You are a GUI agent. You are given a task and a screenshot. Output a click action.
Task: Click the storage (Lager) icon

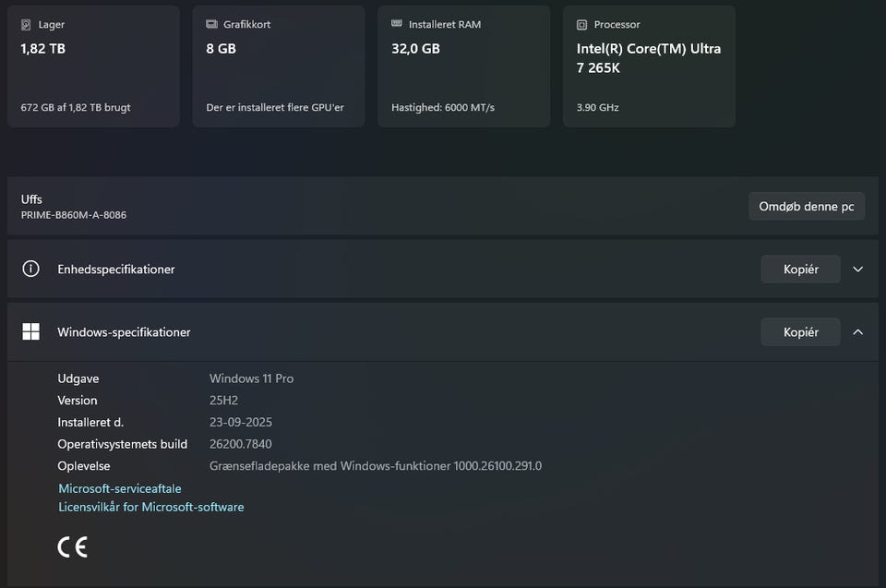point(26,25)
